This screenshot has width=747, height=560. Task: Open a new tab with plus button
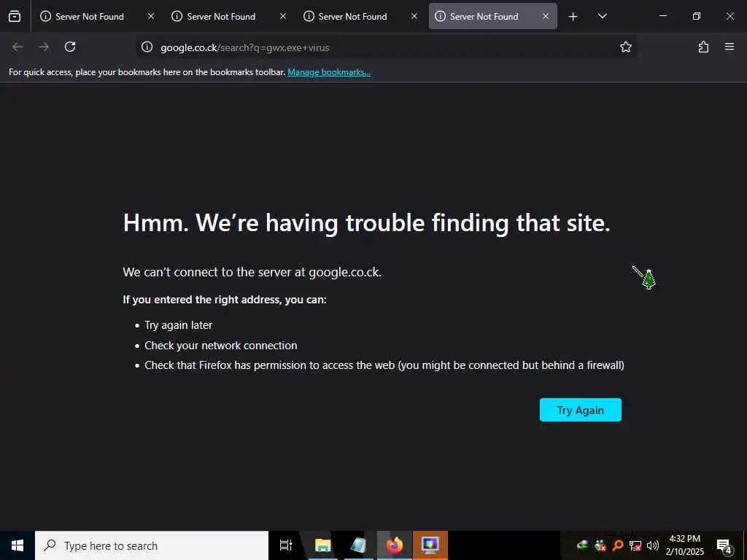(573, 17)
